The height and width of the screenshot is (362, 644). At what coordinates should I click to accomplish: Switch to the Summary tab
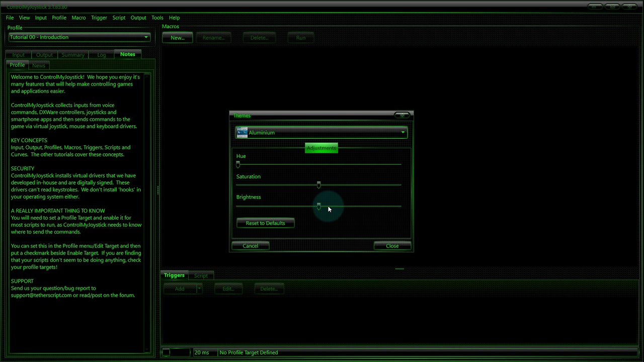pyautogui.click(x=73, y=55)
